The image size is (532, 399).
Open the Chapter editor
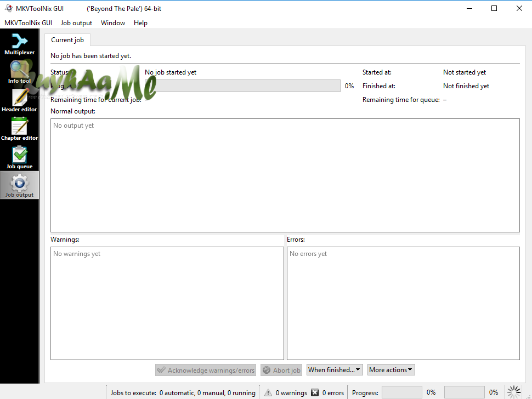coord(19,129)
